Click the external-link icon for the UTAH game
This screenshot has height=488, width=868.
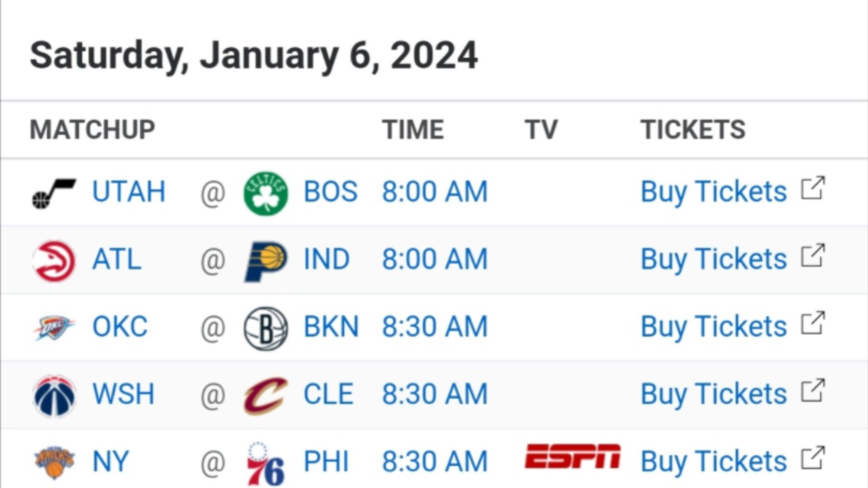(x=813, y=188)
